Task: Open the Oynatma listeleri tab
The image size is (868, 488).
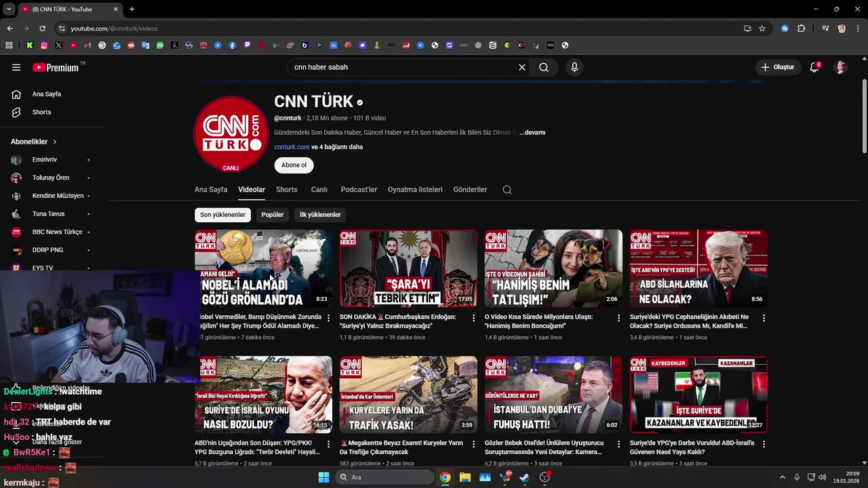Action: [x=415, y=190]
